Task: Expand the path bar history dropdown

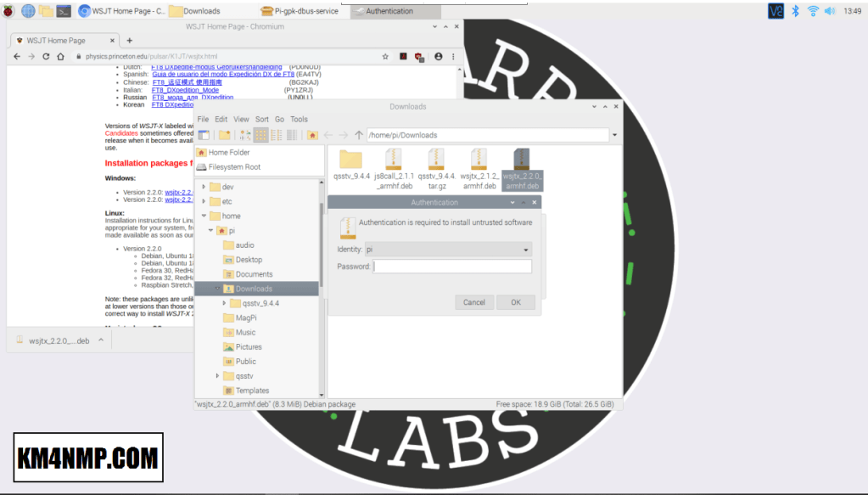Action: click(x=613, y=135)
